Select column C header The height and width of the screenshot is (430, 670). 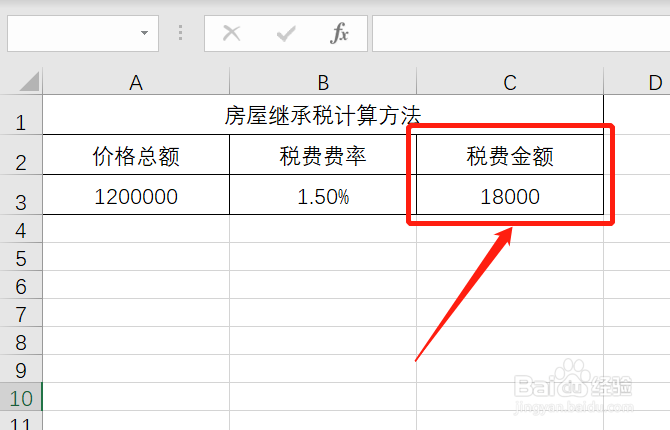pyautogui.click(x=510, y=82)
